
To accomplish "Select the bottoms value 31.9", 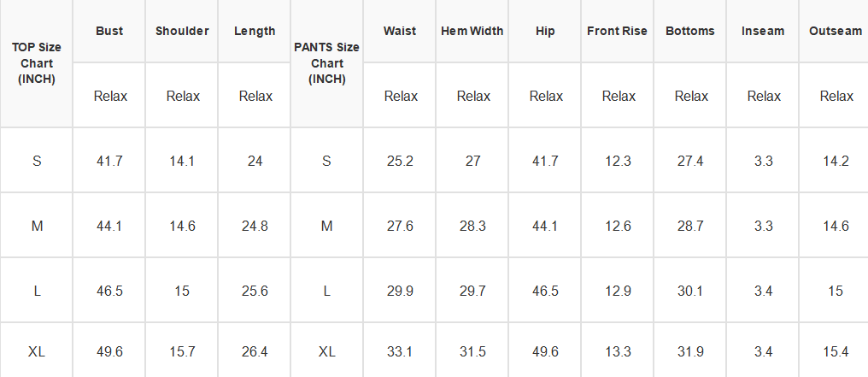I will pos(690,351).
